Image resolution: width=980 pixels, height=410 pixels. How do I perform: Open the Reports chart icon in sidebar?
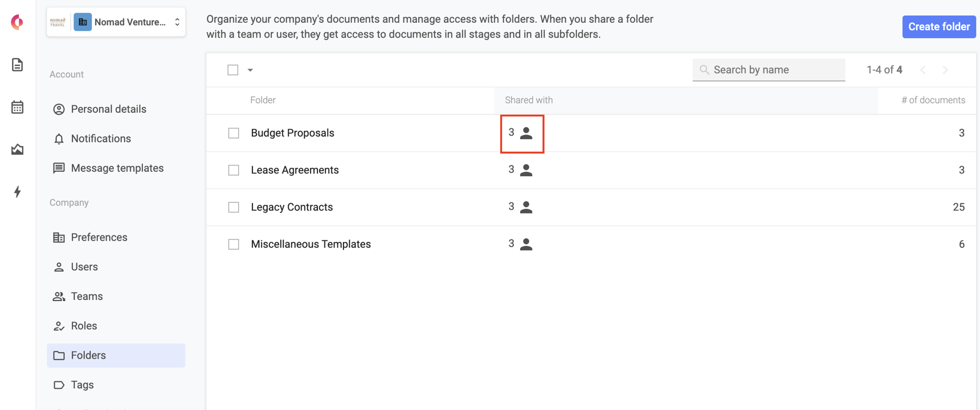(x=17, y=149)
